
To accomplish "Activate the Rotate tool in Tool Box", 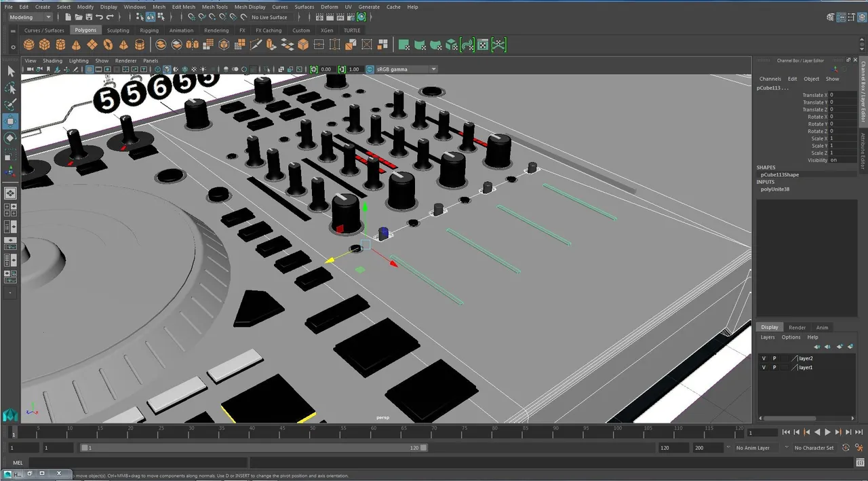I will (x=11, y=138).
